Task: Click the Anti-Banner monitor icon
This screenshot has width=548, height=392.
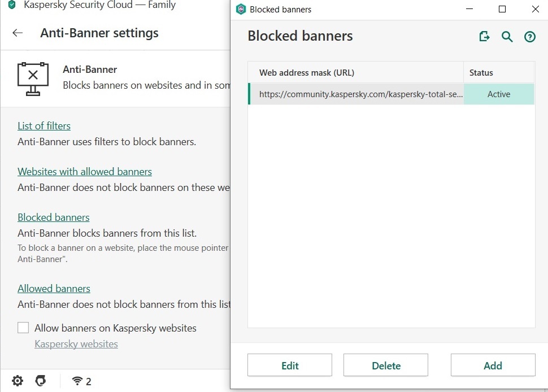Action: click(33, 78)
